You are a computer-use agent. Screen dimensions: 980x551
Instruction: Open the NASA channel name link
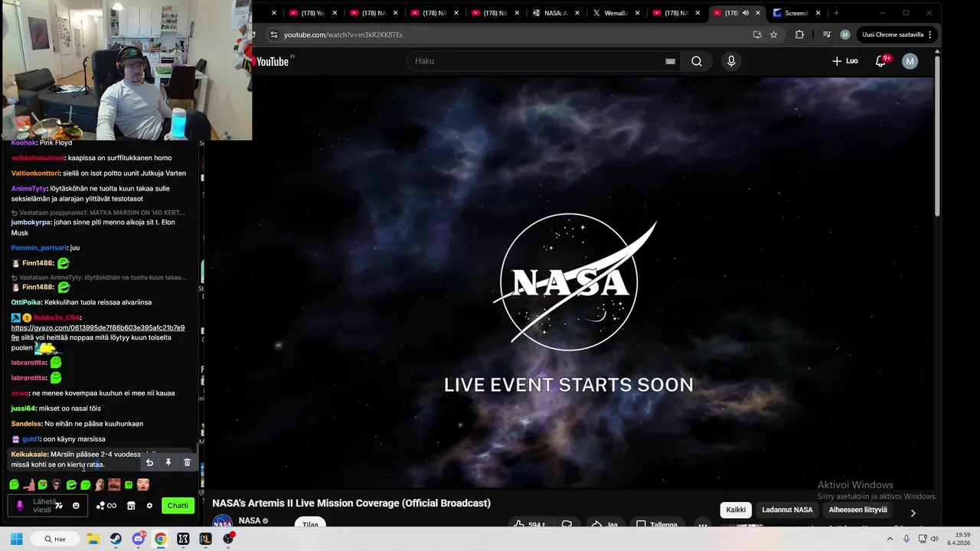click(250, 520)
